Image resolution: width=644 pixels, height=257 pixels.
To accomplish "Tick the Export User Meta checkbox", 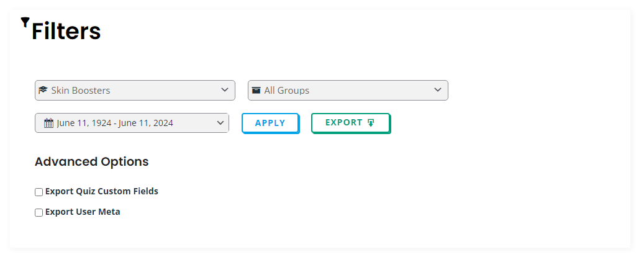I will tap(39, 212).
